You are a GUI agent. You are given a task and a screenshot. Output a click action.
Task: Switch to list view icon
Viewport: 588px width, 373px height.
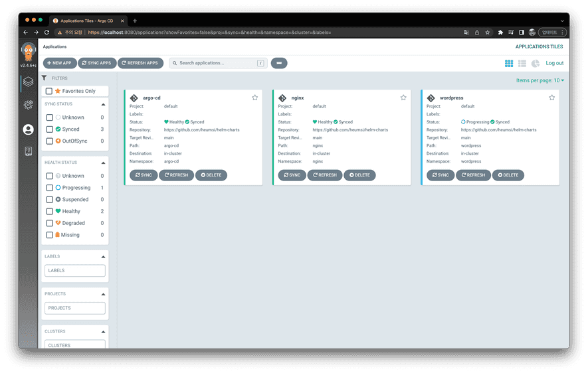click(x=522, y=63)
